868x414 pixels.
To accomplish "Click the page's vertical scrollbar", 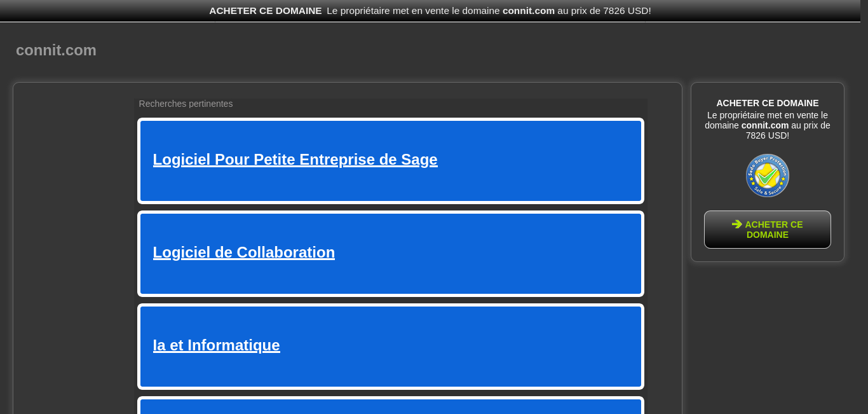I will point(864,207).
